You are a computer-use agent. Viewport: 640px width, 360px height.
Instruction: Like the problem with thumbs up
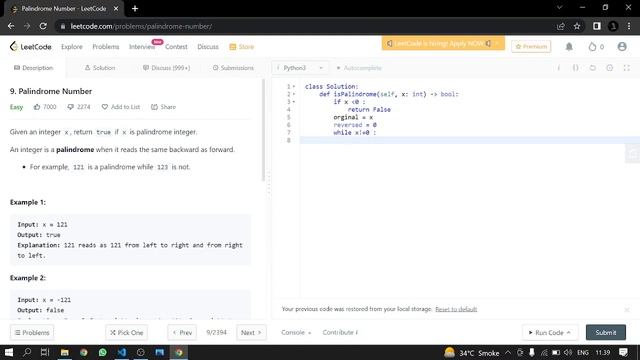(37, 107)
